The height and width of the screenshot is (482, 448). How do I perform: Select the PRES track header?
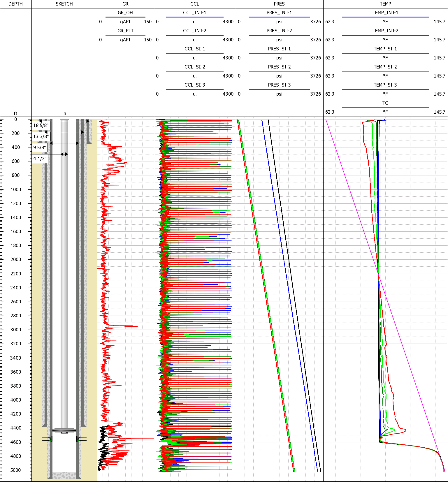tap(279, 4)
